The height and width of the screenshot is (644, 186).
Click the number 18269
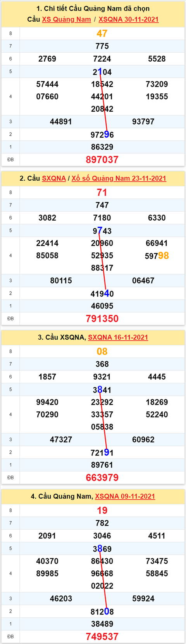point(157,402)
